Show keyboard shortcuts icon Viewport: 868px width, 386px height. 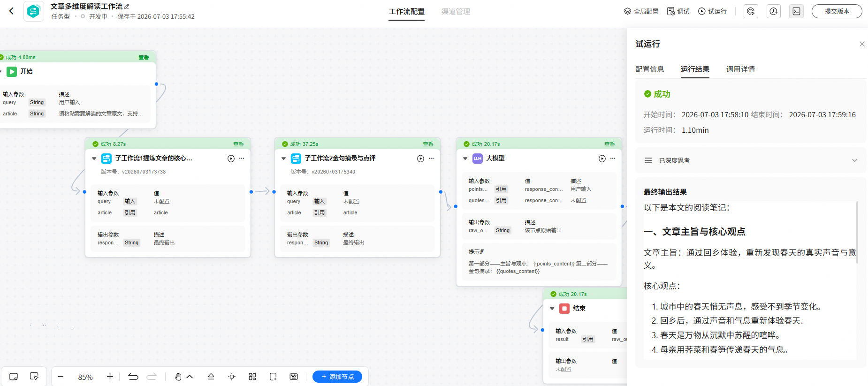(x=294, y=377)
